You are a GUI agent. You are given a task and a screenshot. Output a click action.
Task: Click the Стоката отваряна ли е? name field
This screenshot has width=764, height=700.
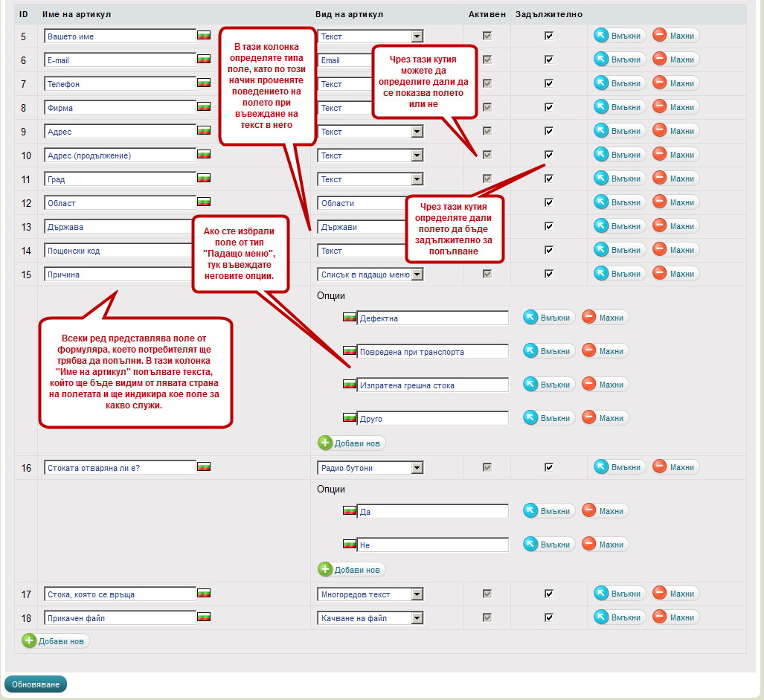120,468
